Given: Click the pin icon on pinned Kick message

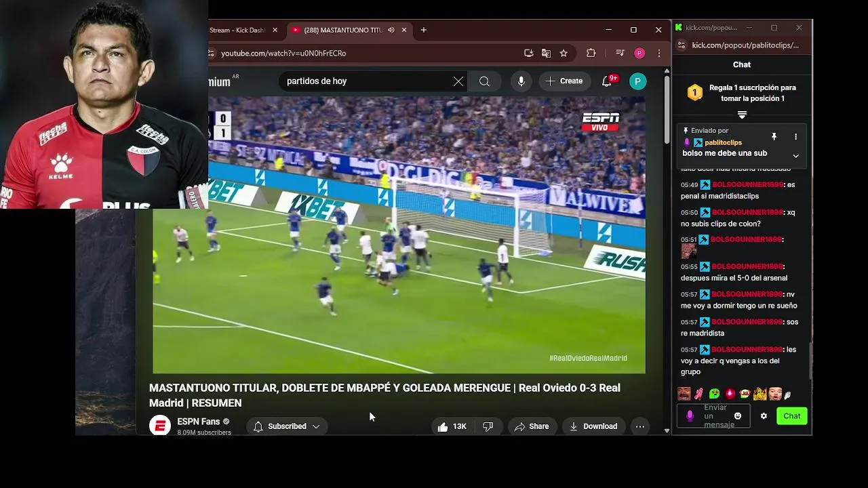Looking at the screenshot, I should [x=774, y=137].
